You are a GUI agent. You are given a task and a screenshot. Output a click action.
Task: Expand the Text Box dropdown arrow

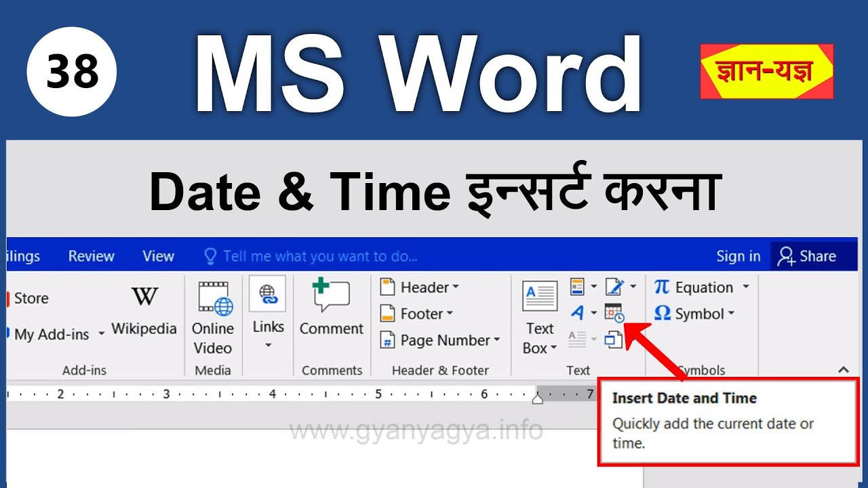pyautogui.click(x=553, y=349)
